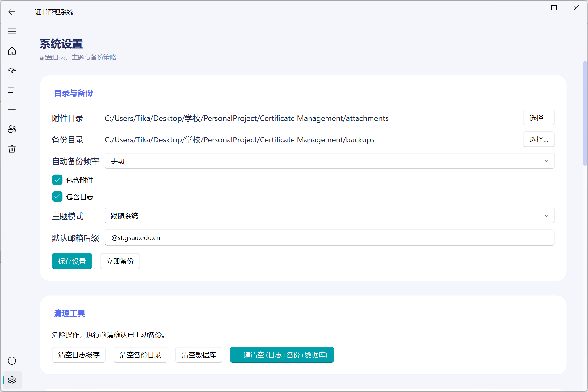Click the 立即备份 button

(120, 261)
